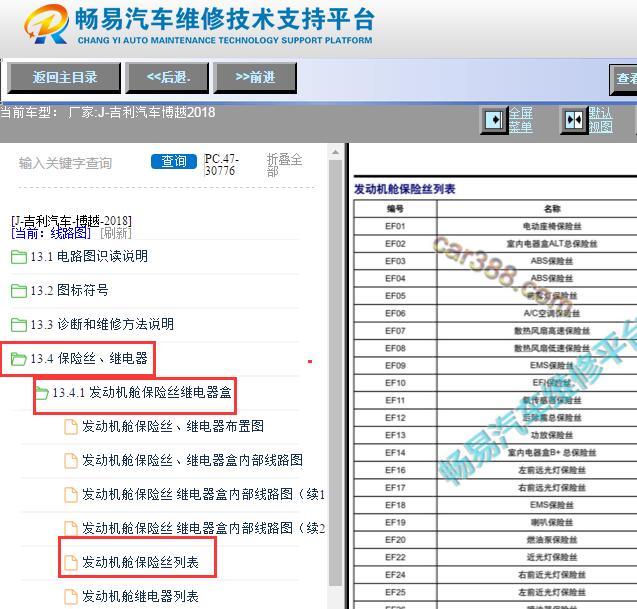The height and width of the screenshot is (609, 637).
Task: Open 发动机舱保险丝、继电器布置图 document
Action: [x=173, y=427]
